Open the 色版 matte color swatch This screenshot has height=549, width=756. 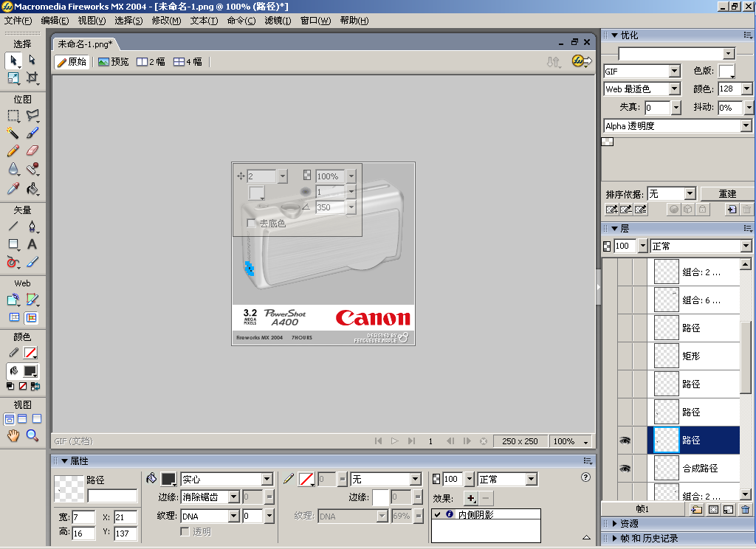pos(726,72)
